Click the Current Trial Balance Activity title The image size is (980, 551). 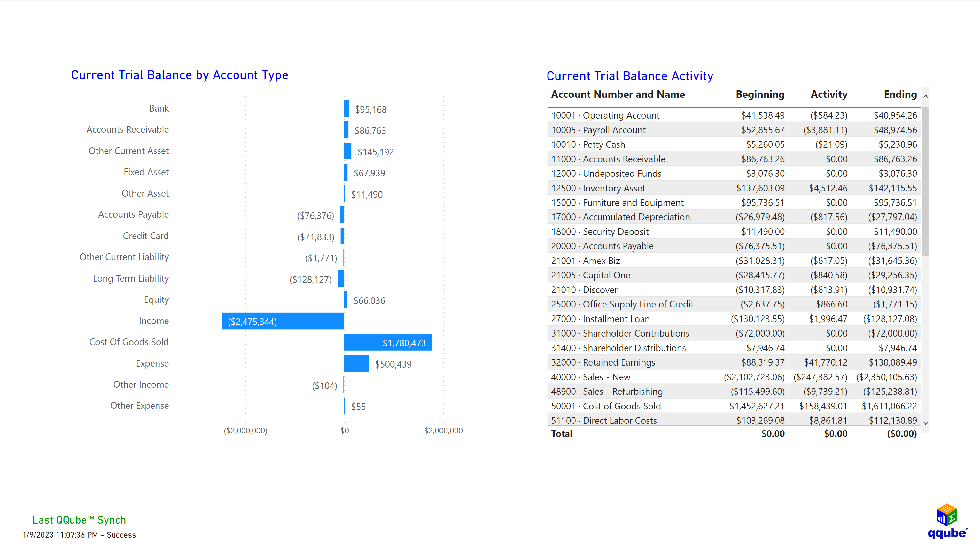tap(630, 76)
